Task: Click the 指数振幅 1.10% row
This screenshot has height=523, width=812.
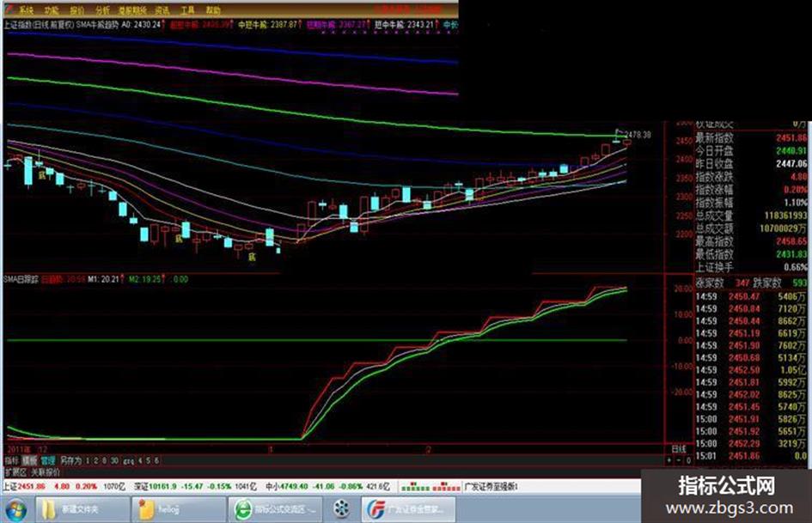Action: (751, 203)
